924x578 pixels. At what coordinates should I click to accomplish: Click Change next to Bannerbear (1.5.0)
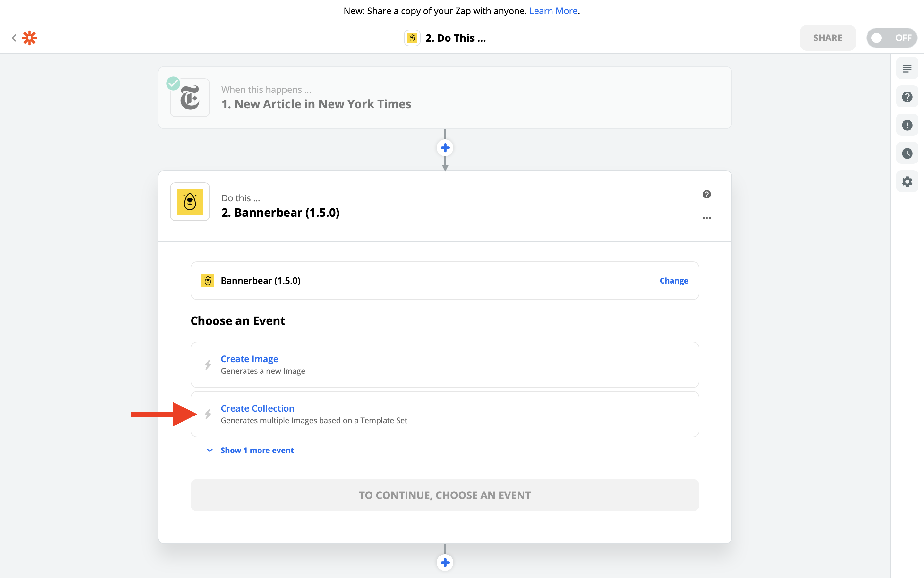coord(673,281)
